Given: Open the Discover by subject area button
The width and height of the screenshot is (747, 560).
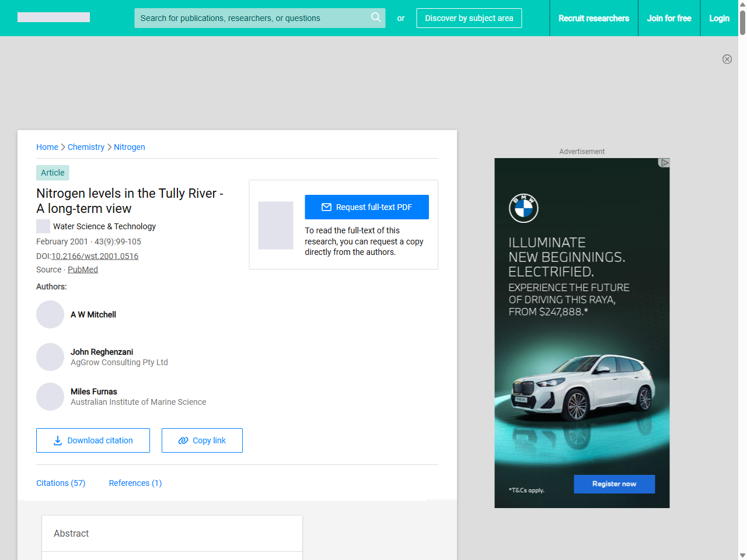Looking at the screenshot, I should (469, 18).
